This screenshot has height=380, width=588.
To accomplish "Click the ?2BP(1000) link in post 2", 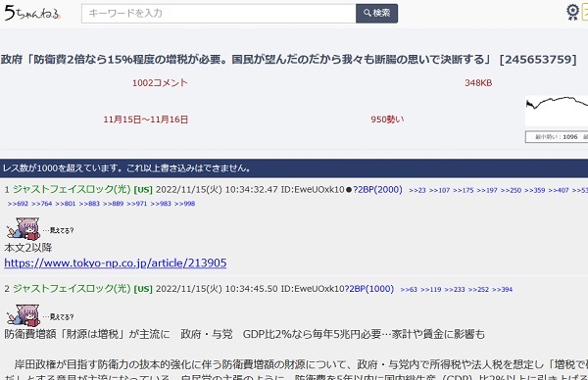I will pos(369,289).
